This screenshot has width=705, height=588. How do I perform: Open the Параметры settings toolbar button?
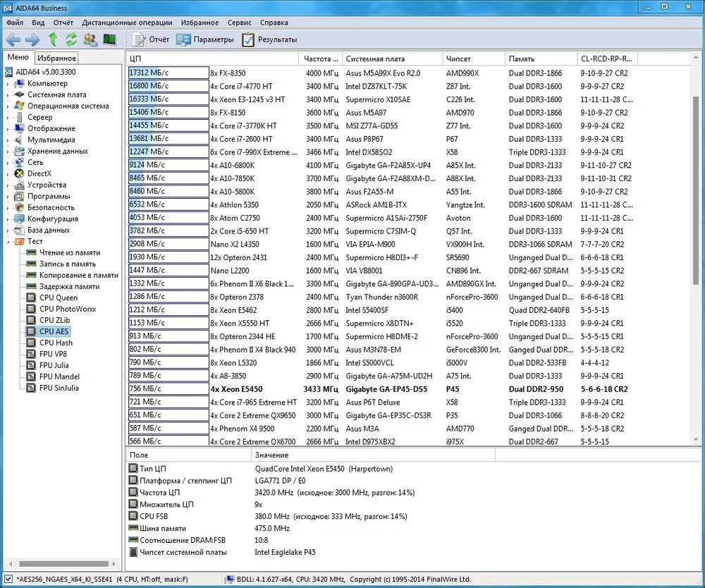[x=205, y=39]
